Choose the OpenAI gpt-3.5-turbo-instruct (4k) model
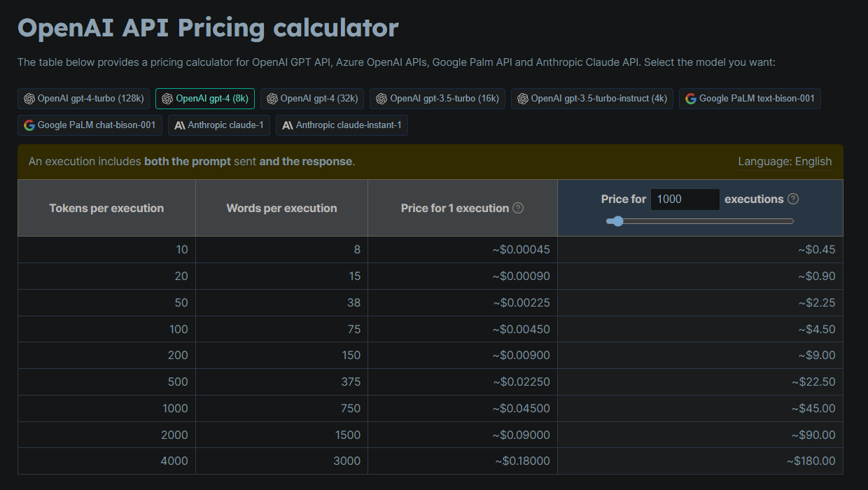Viewport: 868px width, 490px height. tap(591, 99)
